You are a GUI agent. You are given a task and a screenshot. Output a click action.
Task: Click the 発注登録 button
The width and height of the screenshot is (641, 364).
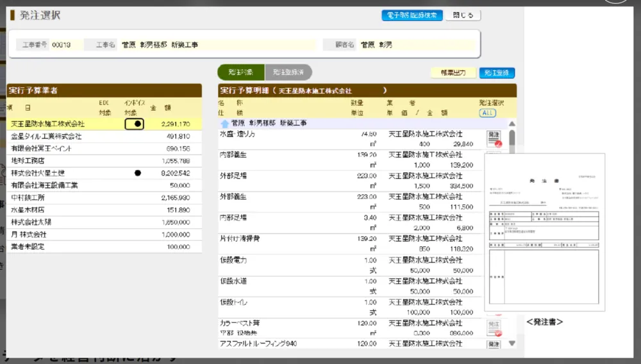click(x=497, y=72)
